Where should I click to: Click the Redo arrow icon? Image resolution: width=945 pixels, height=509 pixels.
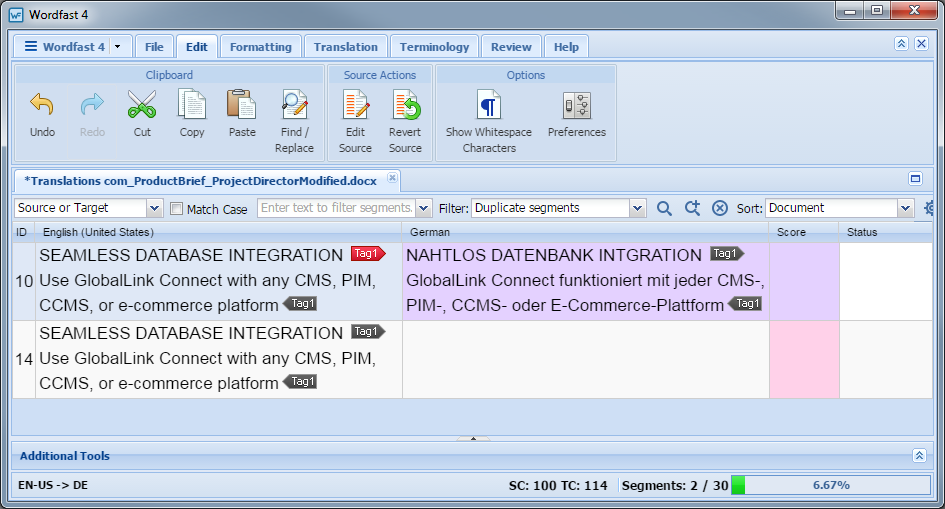(x=92, y=105)
